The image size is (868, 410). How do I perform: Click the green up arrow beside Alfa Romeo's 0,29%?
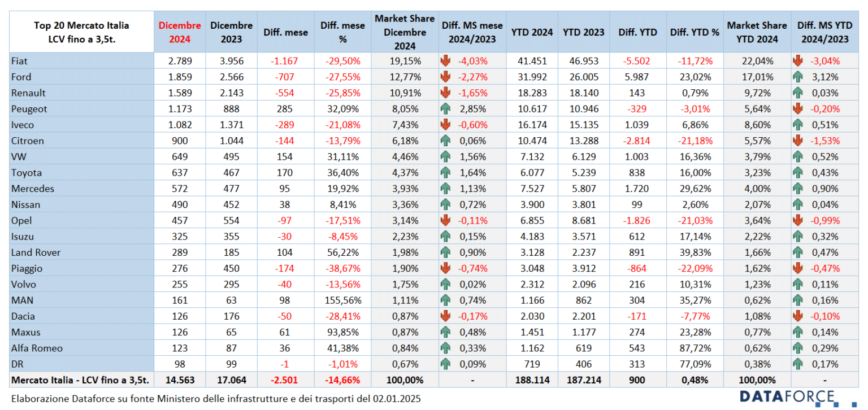pyautogui.click(x=798, y=348)
